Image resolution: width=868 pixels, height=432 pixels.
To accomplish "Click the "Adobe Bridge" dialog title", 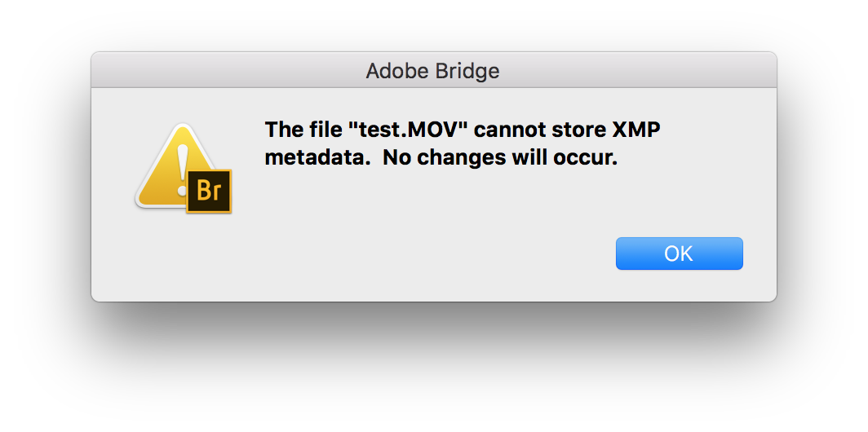I will click(x=432, y=71).
